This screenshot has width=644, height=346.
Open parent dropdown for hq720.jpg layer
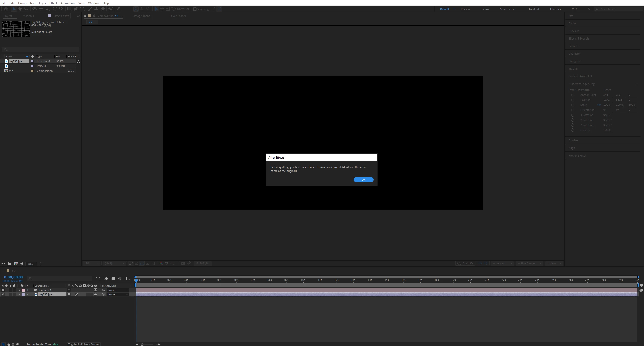click(x=118, y=294)
